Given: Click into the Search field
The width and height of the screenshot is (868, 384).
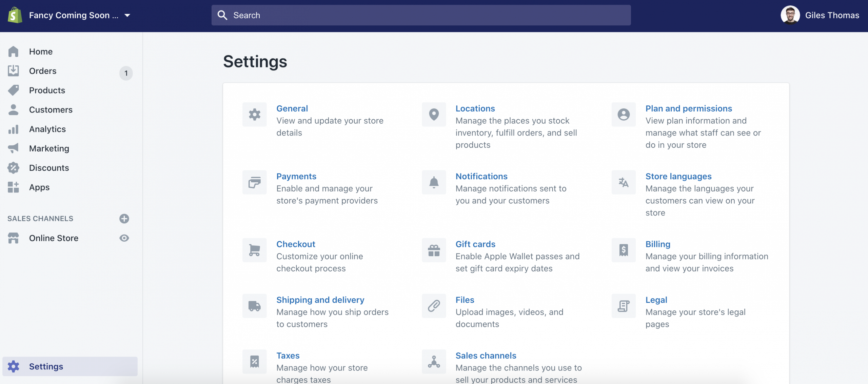Looking at the screenshot, I should point(420,15).
